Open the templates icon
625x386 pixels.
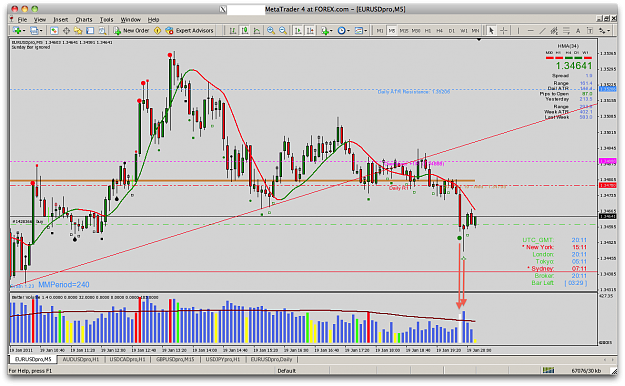[x=359, y=30]
